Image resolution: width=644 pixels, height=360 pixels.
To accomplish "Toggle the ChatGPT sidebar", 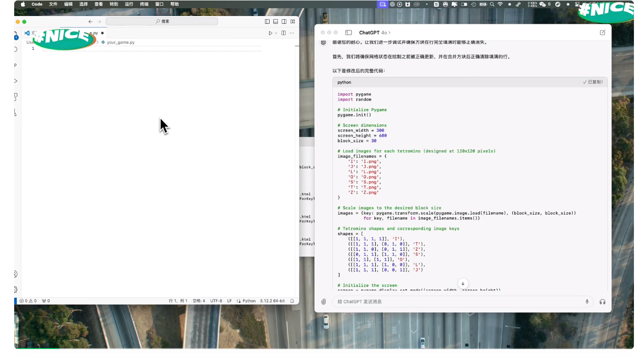I will click(348, 32).
